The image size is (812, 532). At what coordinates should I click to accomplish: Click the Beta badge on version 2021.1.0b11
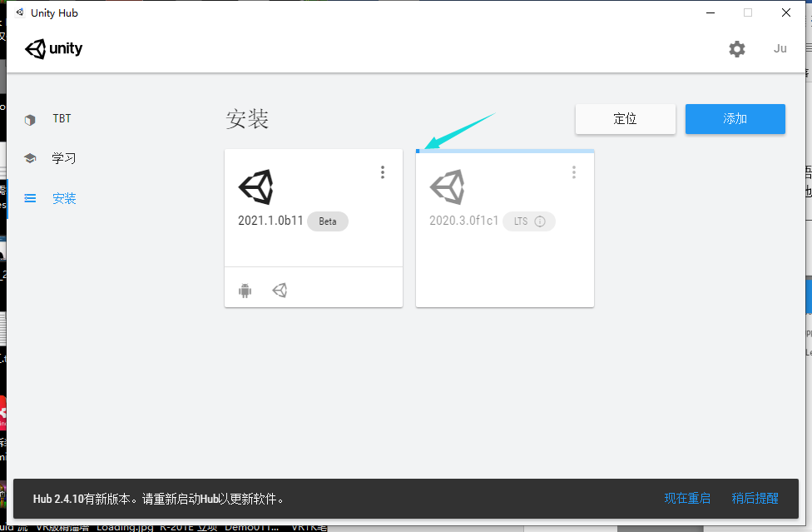coord(327,221)
